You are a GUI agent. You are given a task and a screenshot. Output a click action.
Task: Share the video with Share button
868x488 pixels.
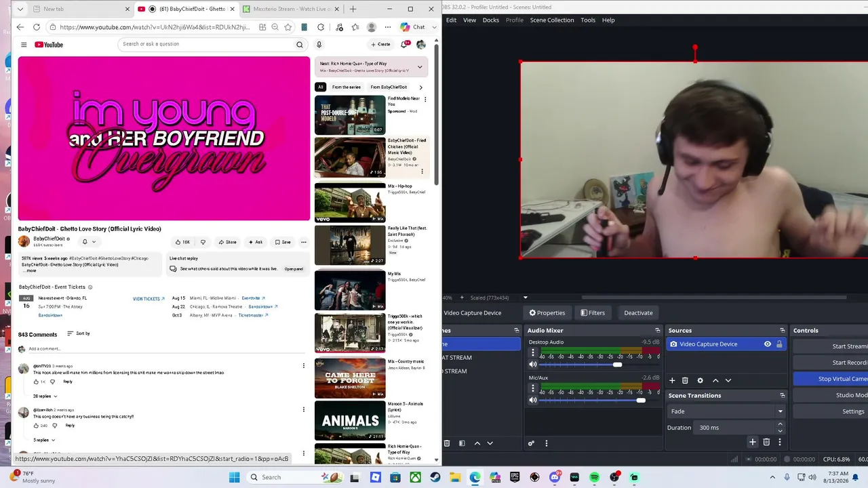coord(227,242)
